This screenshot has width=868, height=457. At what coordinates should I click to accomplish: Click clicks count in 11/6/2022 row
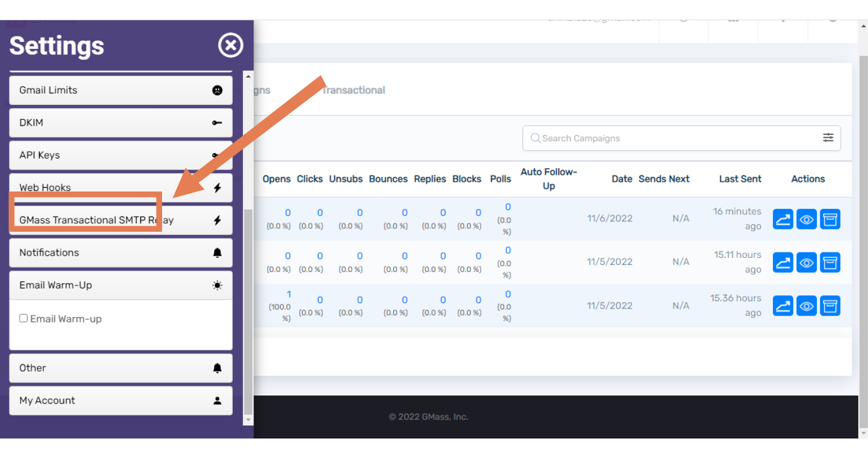(320, 213)
